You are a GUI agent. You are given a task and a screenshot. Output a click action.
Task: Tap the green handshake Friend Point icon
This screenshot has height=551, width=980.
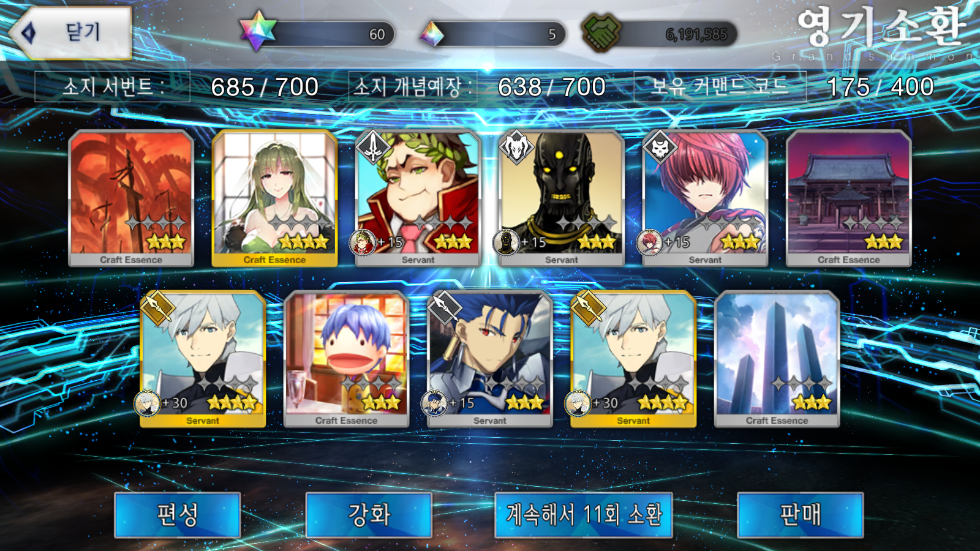coord(601,32)
